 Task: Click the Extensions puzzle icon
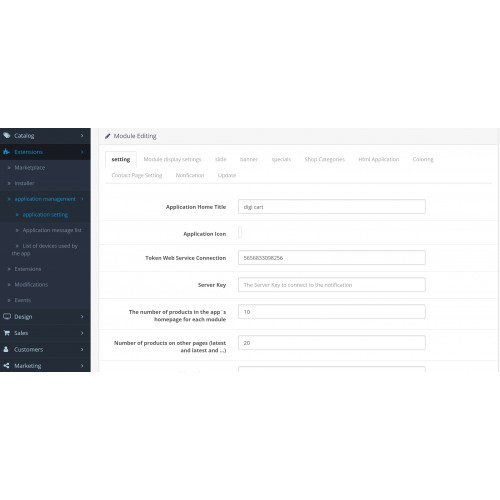(6, 152)
